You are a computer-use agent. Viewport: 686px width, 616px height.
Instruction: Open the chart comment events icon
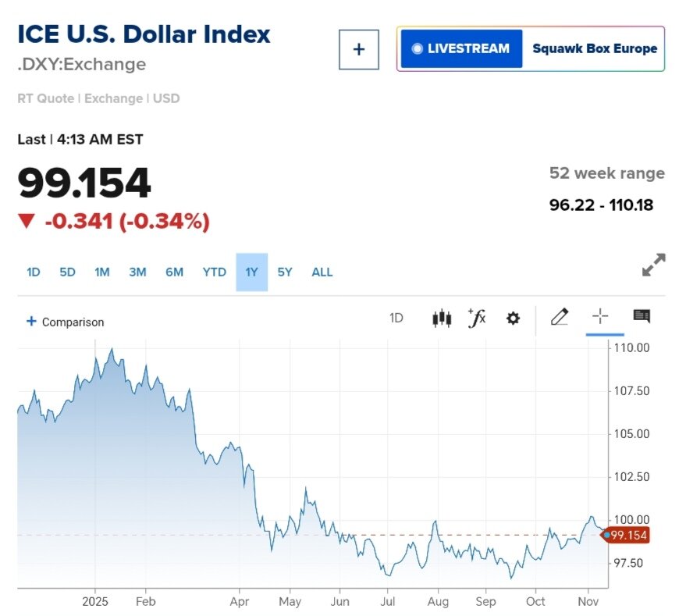point(642,317)
